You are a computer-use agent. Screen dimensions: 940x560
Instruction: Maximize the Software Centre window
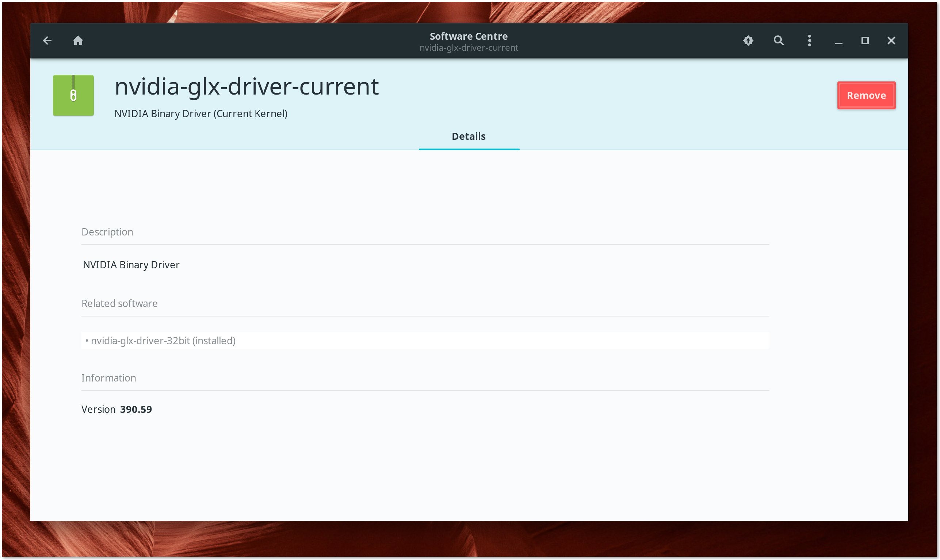pyautogui.click(x=864, y=41)
